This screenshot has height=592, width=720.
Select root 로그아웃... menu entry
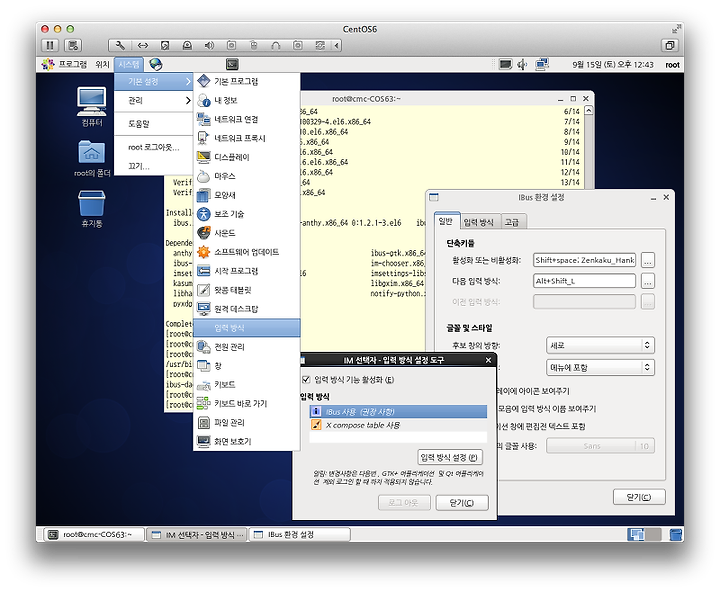[x=153, y=147]
